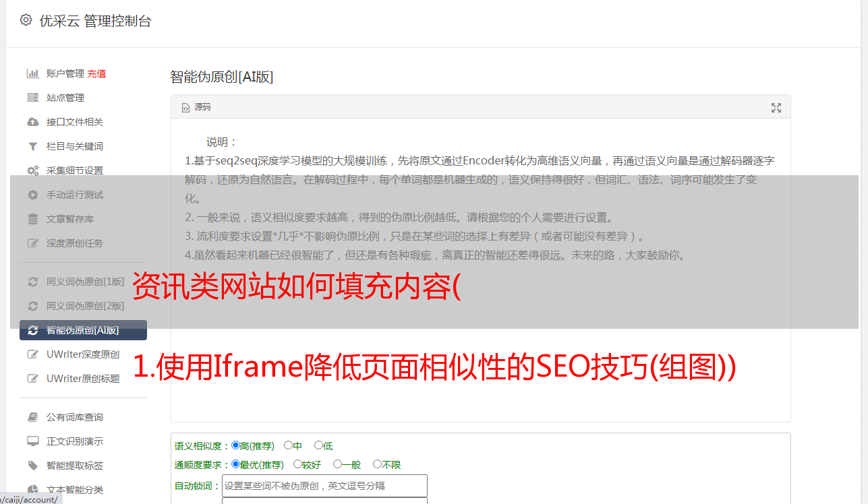This screenshot has height=504, width=868.
Task: Click the 自动锁词 input field
Action: [x=324, y=486]
